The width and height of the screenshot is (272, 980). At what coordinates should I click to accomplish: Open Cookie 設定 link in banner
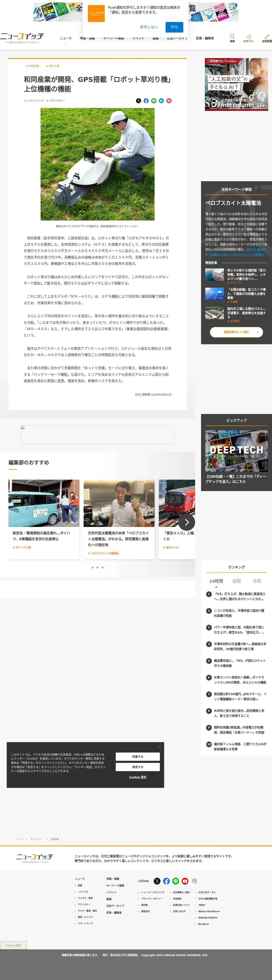(138, 777)
